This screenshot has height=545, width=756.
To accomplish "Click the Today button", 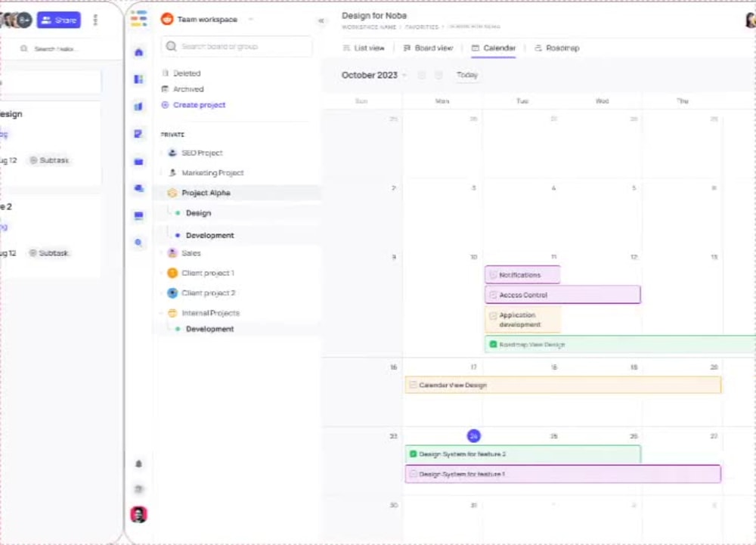I will tap(466, 75).
